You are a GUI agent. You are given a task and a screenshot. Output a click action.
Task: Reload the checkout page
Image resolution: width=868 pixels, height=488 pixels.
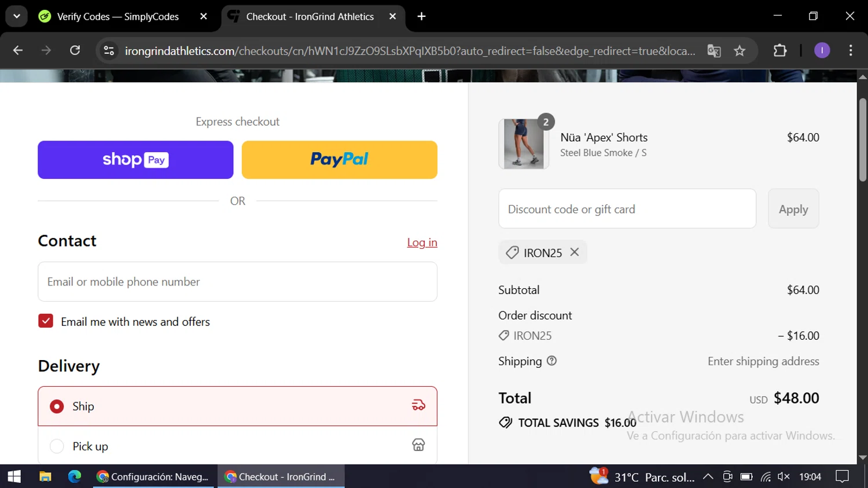[75, 50]
